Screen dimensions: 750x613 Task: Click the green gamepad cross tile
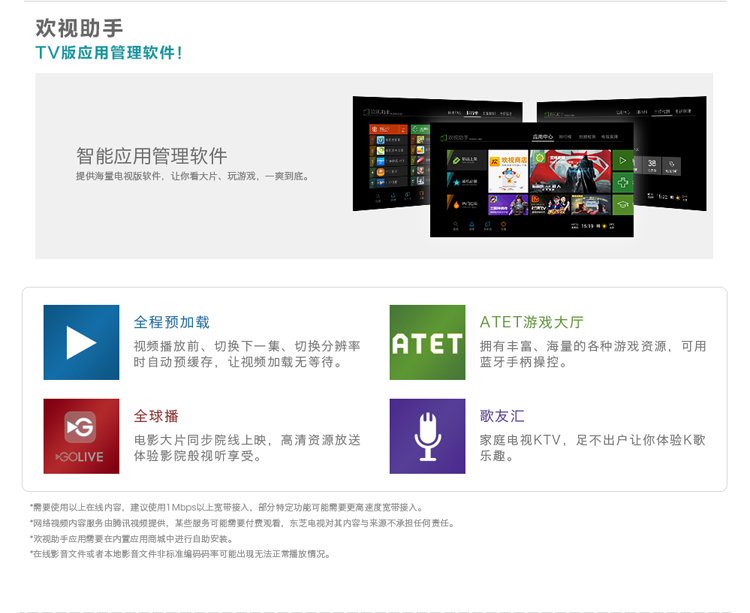[x=623, y=182]
